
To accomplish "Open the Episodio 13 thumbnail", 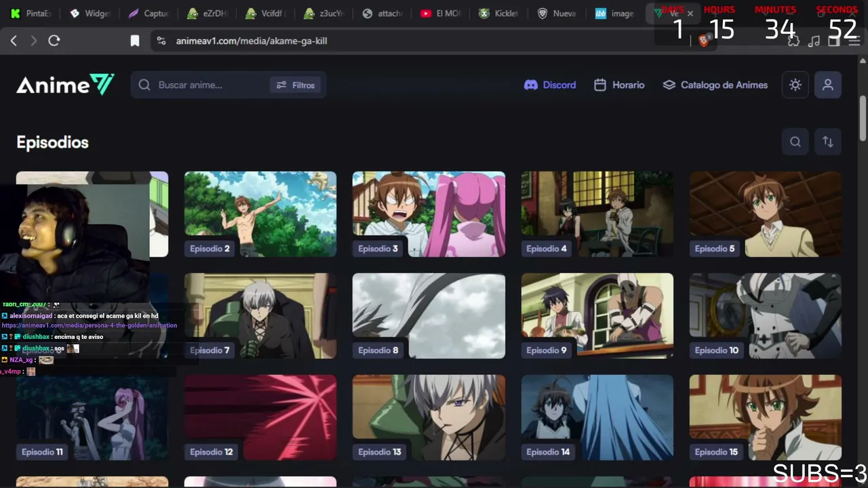I will pyautogui.click(x=429, y=418).
